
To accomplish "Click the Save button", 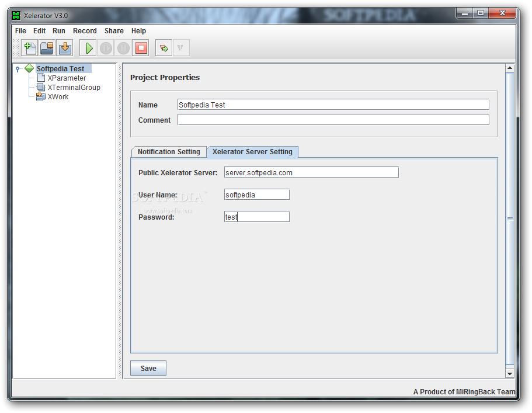I will (x=148, y=368).
